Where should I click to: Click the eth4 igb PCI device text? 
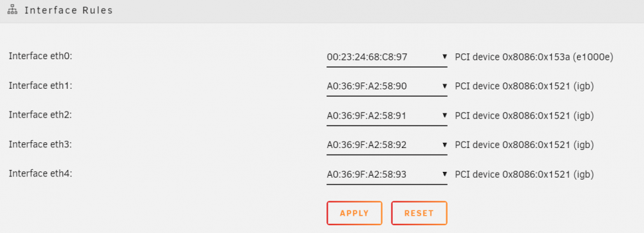(x=524, y=175)
